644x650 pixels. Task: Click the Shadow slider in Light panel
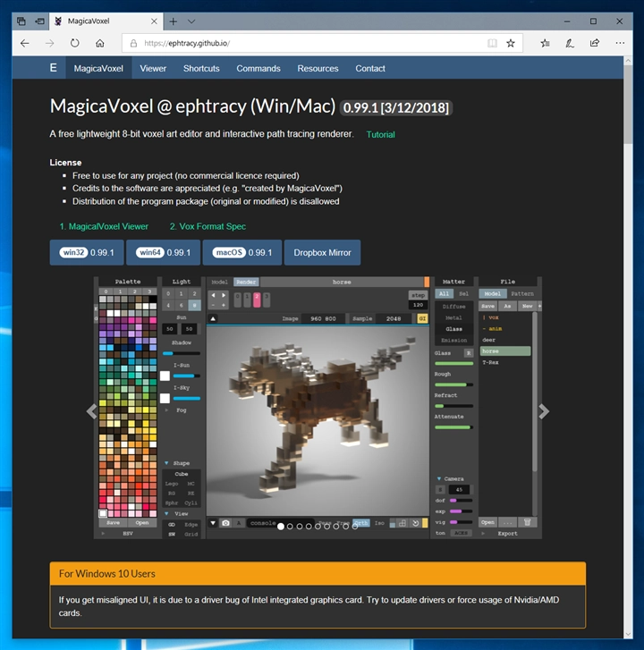point(182,353)
